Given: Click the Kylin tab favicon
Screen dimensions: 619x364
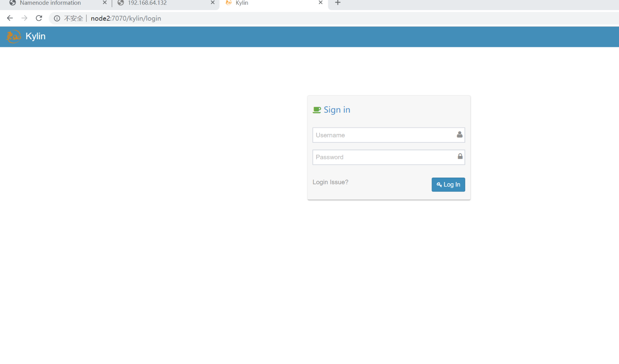Looking at the screenshot, I should pos(229,3).
